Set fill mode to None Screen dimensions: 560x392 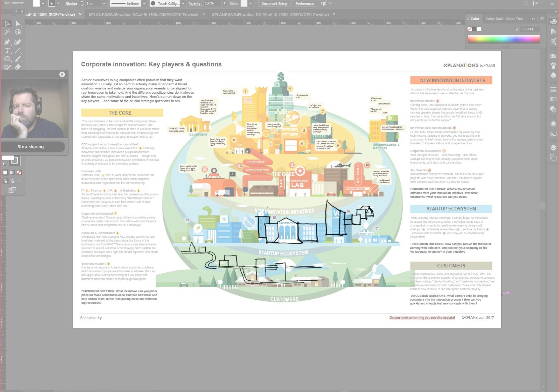19,172
